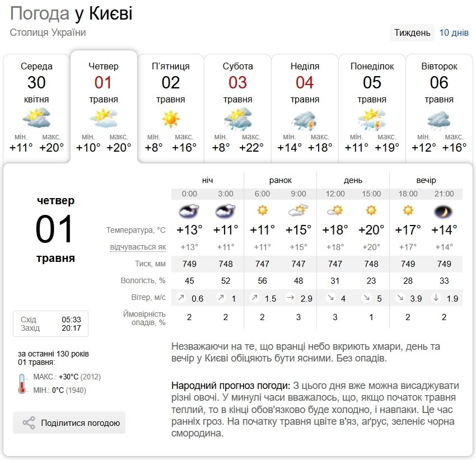The image size is (476, 460).
Task: Click the Поділитися погодою button
Action: [69, 423]
